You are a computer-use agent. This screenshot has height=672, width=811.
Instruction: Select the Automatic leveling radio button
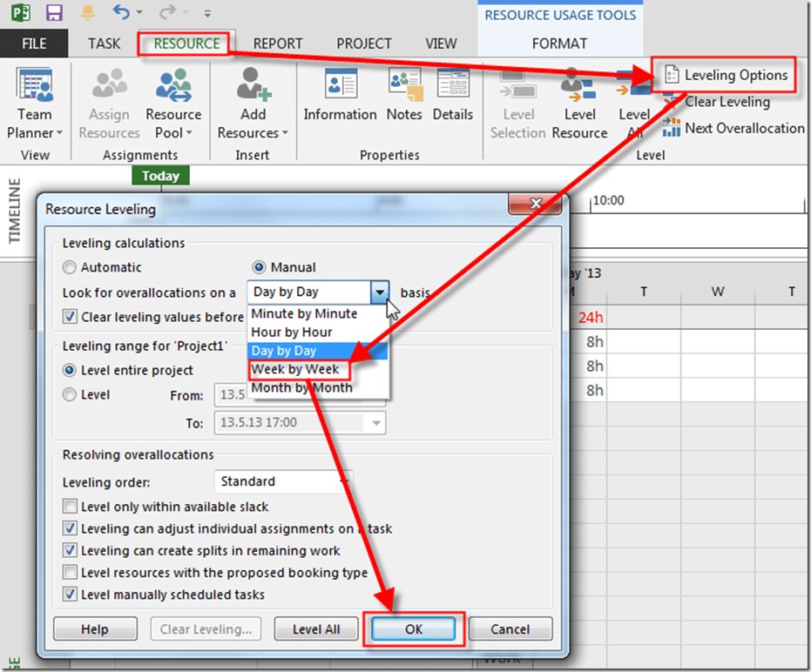71,267
